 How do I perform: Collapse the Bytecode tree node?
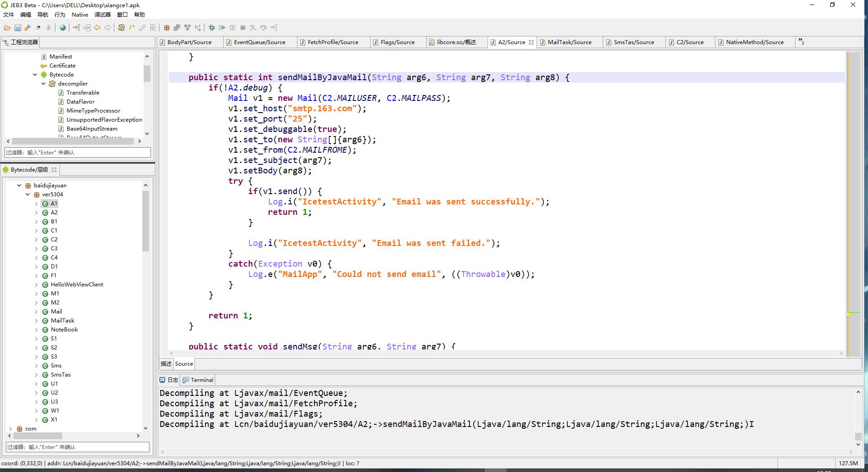click(35, 75)
